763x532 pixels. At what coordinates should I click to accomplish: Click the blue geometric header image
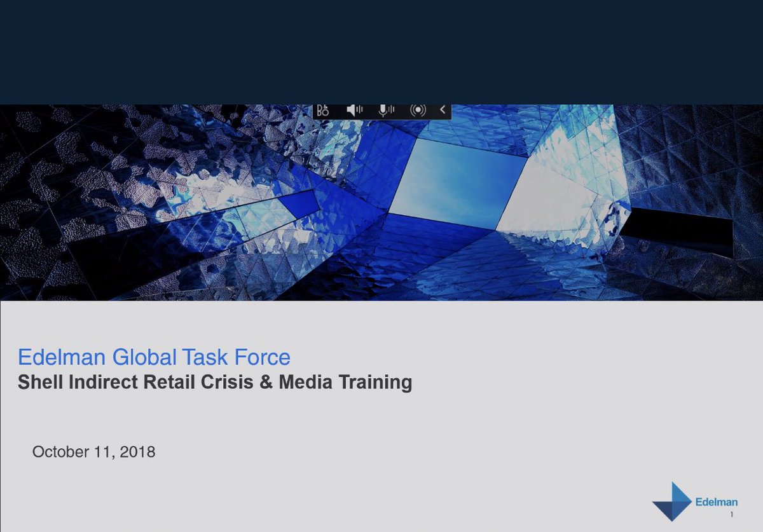pos(381,202)
